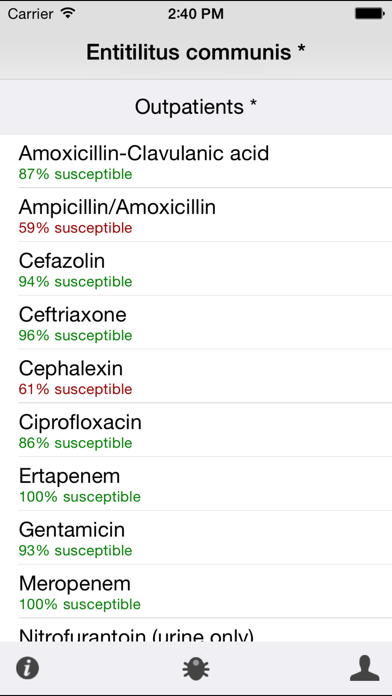The image size is (392, 696).
Task: Open the bug organism icon
Action: click(x=196, y=668)
